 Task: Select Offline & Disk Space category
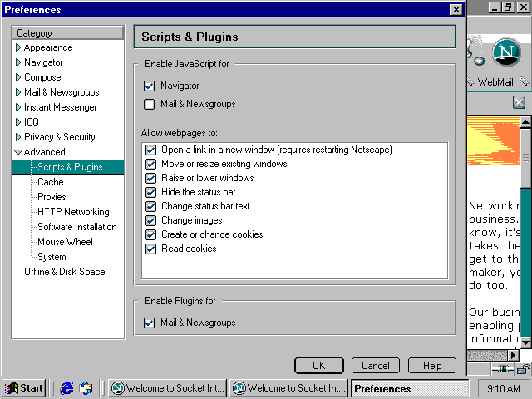tap(65, 272)
